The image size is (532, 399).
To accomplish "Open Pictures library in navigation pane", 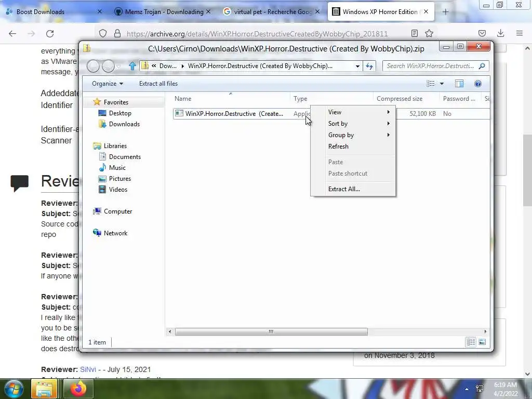I will click(120, 179).
